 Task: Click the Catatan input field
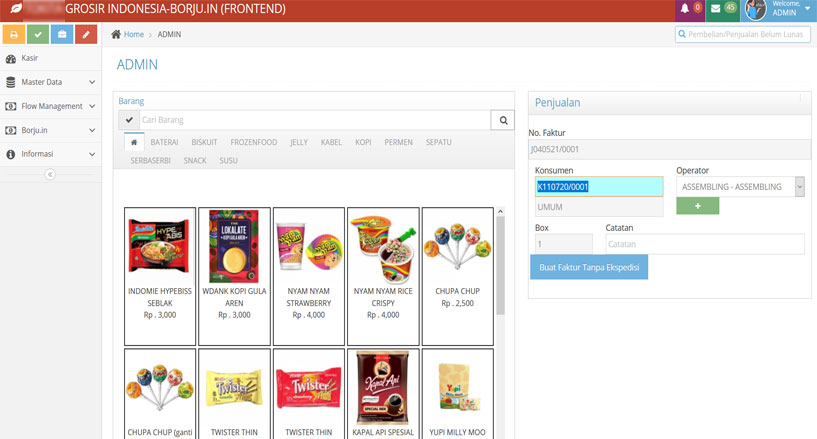click(704, 244)
